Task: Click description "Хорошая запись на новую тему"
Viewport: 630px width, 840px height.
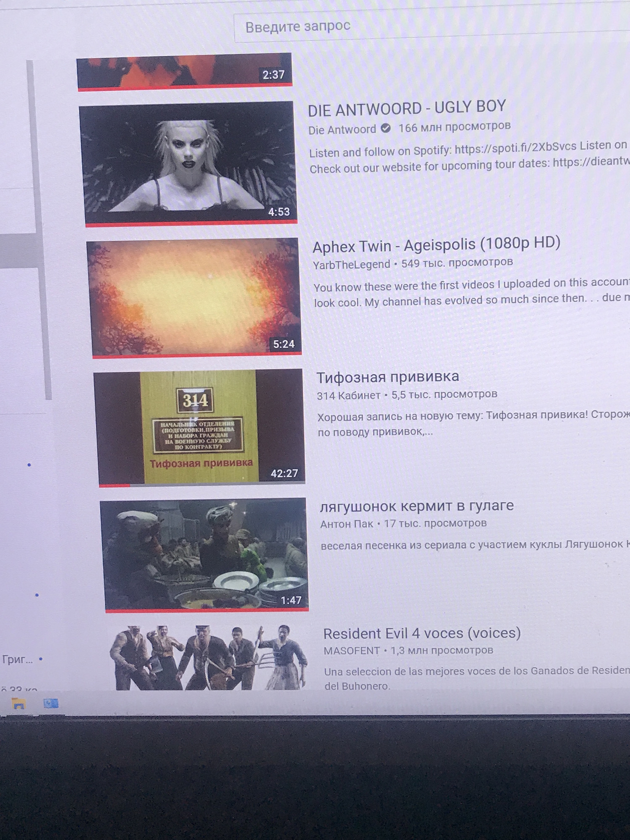Action: [x=473, y=423]
